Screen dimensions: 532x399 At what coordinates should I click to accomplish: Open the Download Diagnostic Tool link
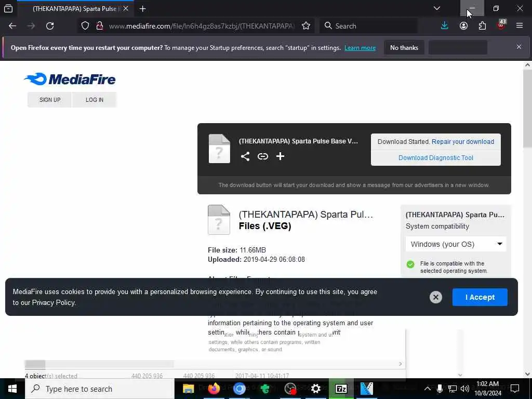(436, 158)
